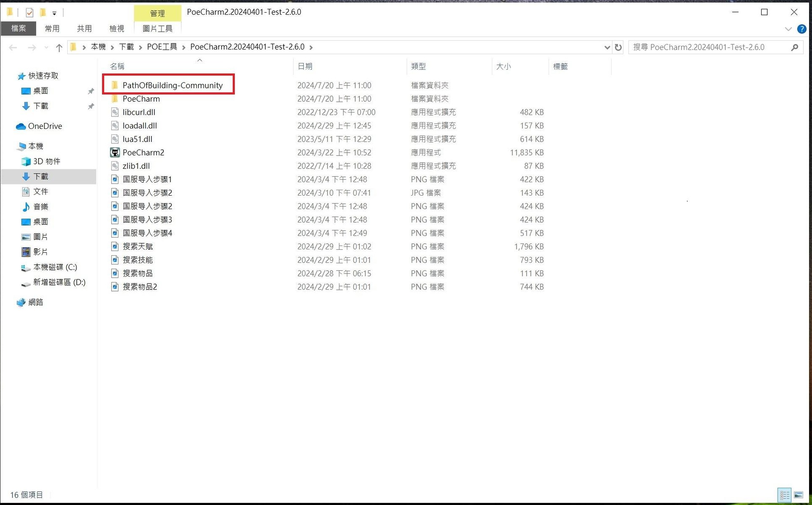Switch to large thumbnails view icon

798,495
